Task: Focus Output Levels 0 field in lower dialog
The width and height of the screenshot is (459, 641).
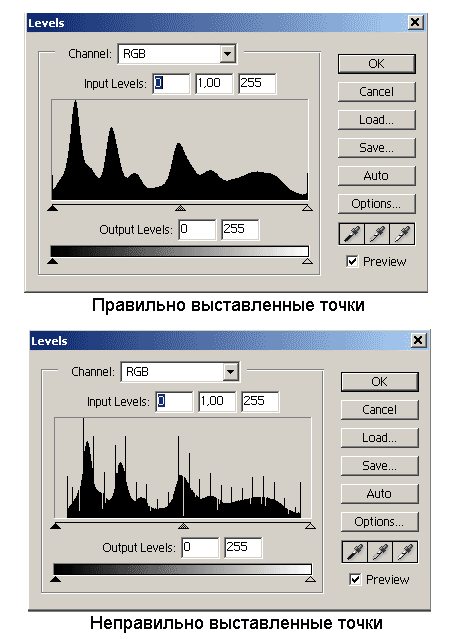Action: coord(200,547)
